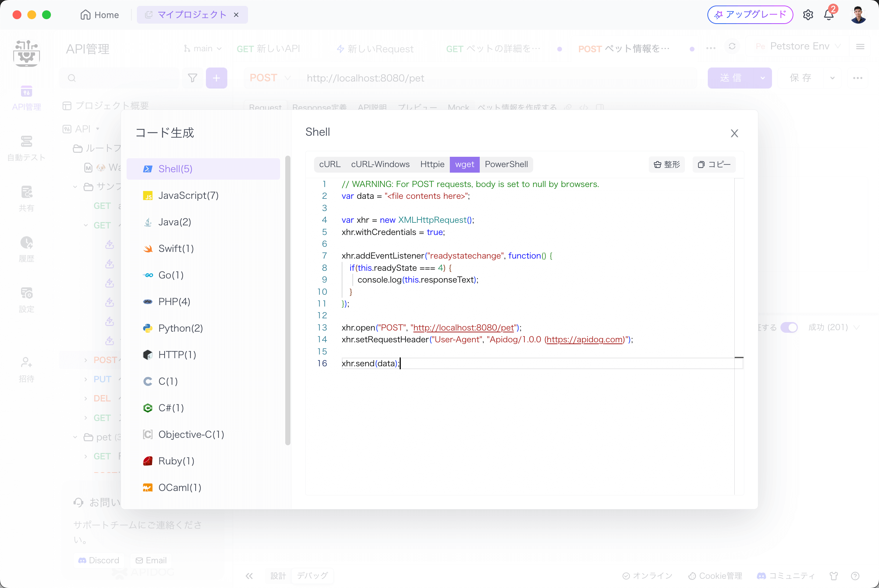879x588 pixels.
Task: Collapse the pet folder
Action: pos(75,437)
